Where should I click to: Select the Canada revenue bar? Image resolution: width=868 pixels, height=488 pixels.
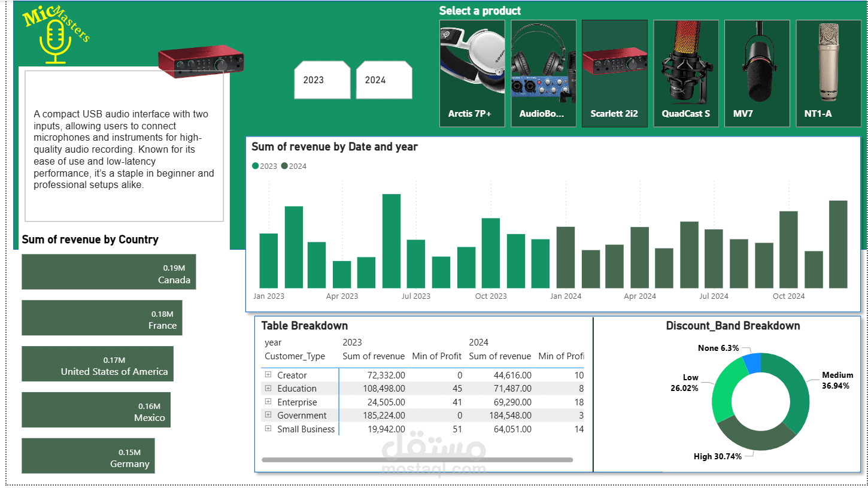(109, 272)
